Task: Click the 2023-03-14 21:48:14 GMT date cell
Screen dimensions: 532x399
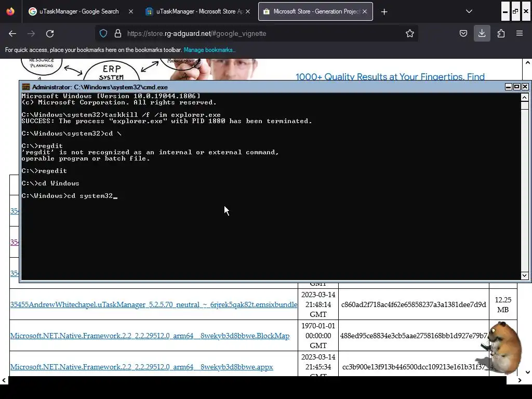Action: pos(318,304)
